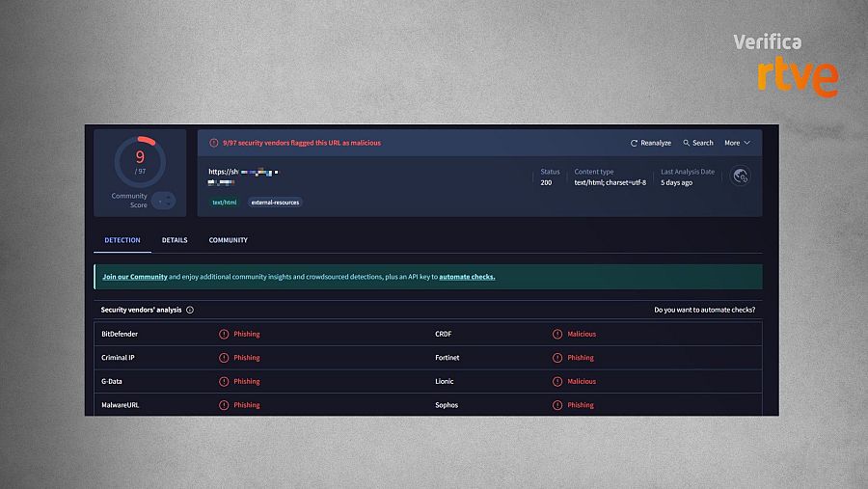Click the Phishing verdict for Sophos
Image resolution: width=868 pixels, height=489 pixels.
581,405
